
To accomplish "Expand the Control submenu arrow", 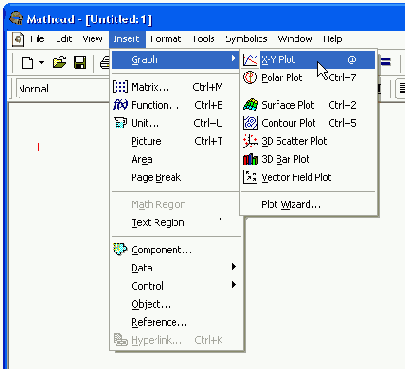I will coord(234,285).
